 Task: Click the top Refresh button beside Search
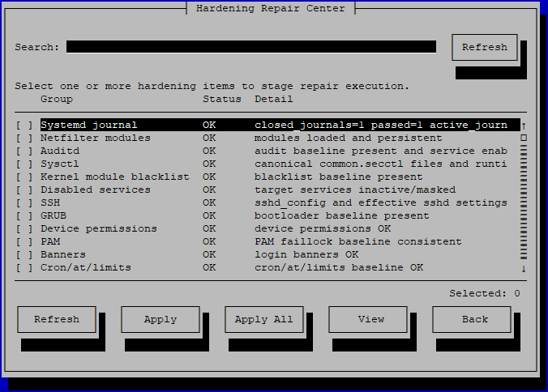coord(485,47)
